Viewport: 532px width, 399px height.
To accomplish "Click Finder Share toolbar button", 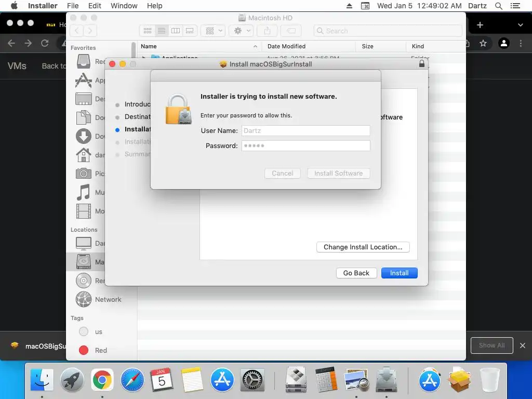I will [268, 31].
